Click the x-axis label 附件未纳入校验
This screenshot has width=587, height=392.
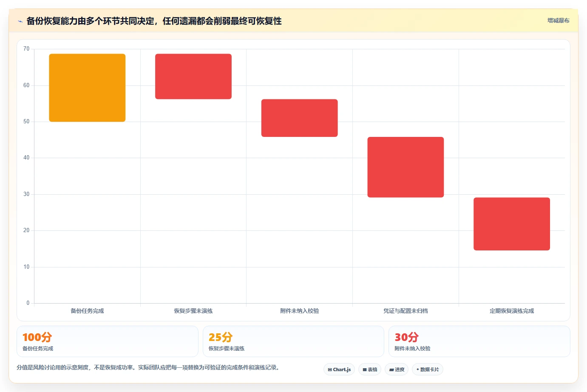pyautogui.click(x=300, y=311)
